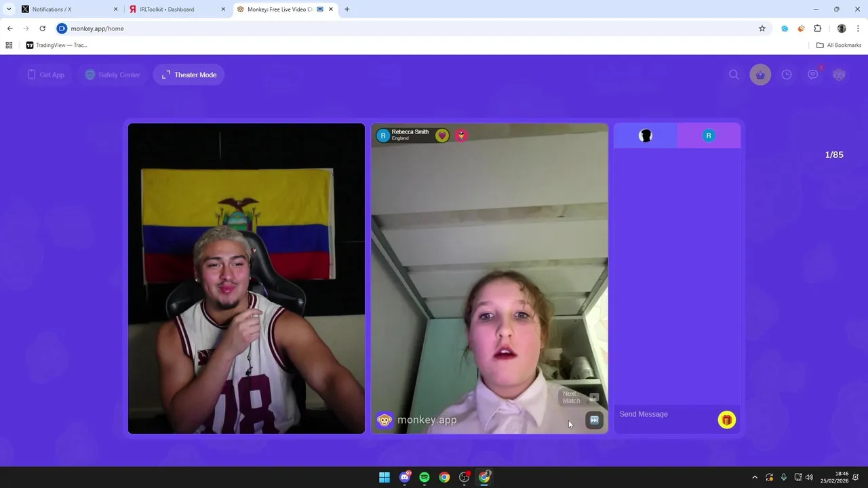868x488 pixels.
Task: Open the Safety Center
Action: pyautogui.click(x=113, y=75)
